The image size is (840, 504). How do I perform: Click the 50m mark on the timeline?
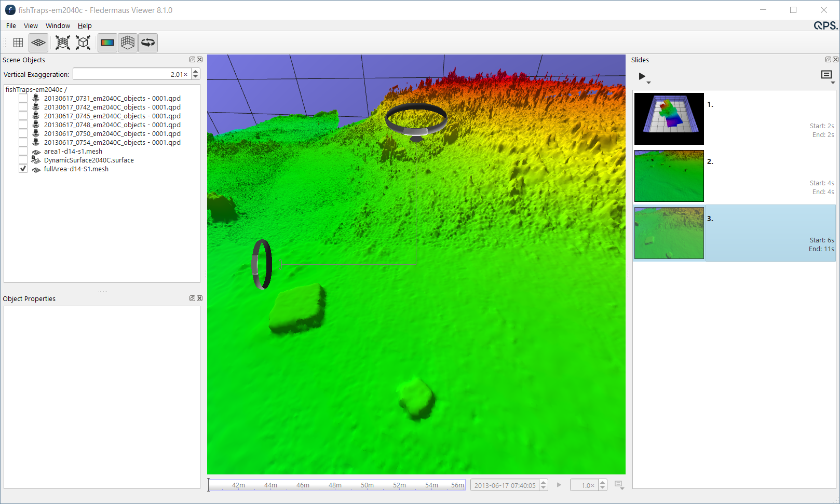[367, 485]
